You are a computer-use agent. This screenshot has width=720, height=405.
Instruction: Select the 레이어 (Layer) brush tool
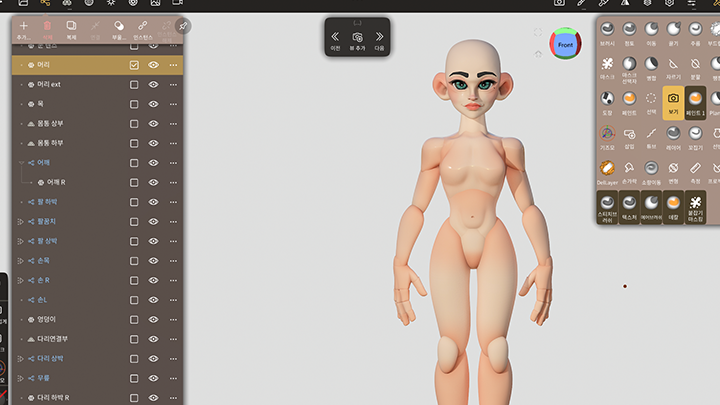tap(673, 138)
